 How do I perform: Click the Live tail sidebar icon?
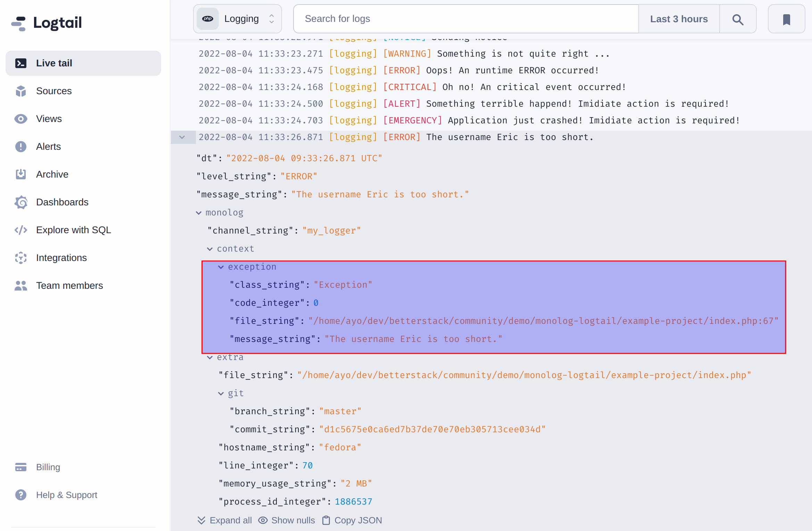coord(21,63)
